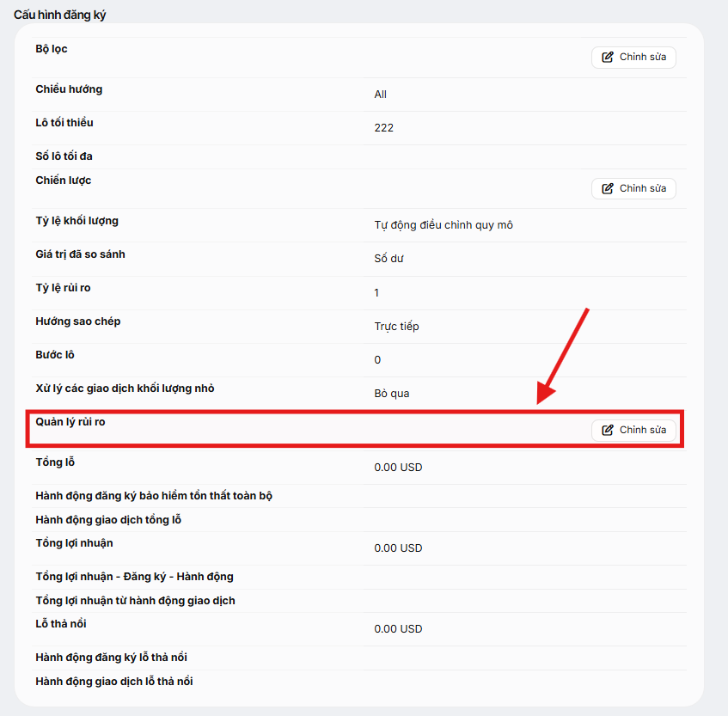This screenshot has width=728, height=716.
Task: Select the Tổng lỗ label
Action: point(55,462)
